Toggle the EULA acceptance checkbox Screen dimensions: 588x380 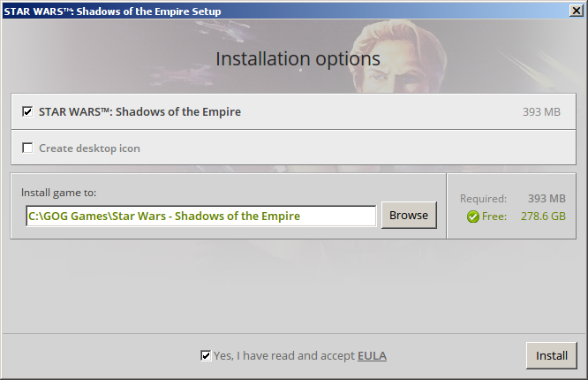[x=206, y=355]
